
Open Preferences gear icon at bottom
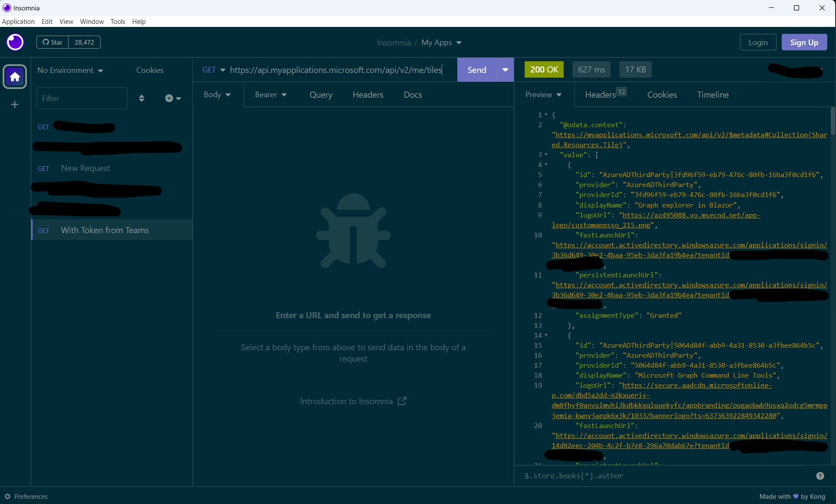tap(7, 496)
